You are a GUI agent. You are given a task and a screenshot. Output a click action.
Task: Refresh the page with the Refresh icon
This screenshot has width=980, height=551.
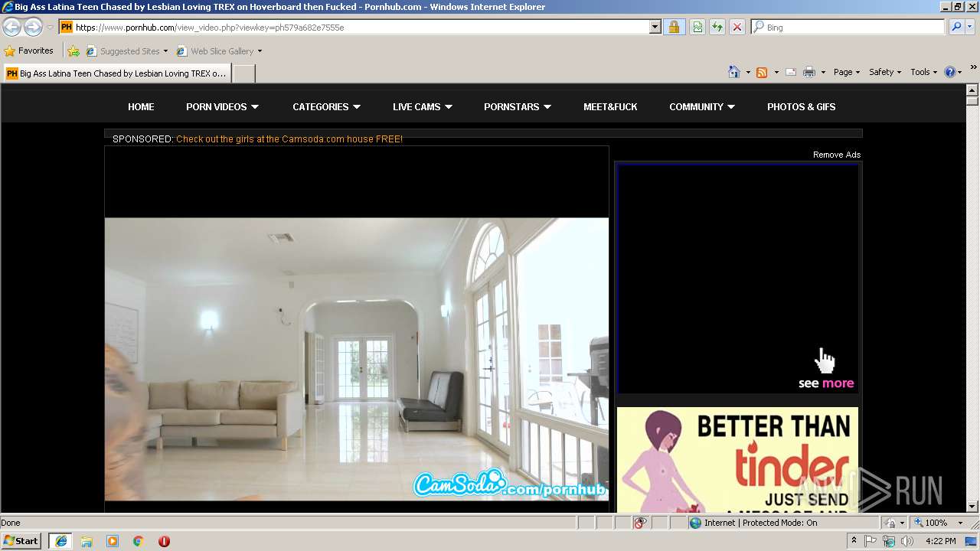(x=717, y=28)
